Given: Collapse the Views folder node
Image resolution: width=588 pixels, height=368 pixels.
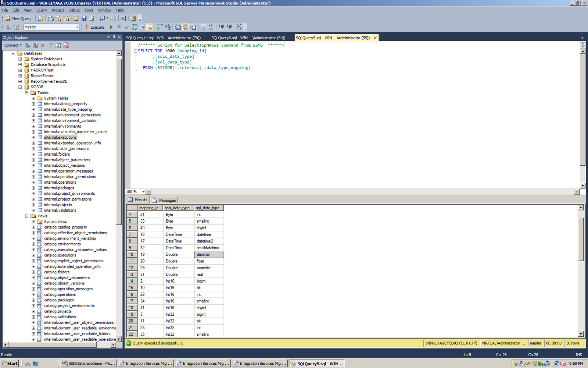Looking at the screenshot, I should point(27,216).
